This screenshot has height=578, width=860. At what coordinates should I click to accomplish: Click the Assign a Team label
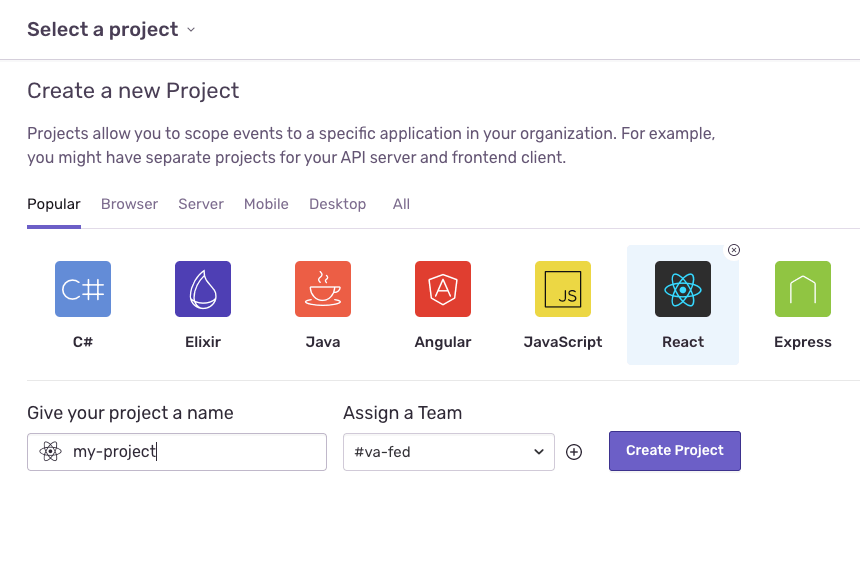coord(403,413)
